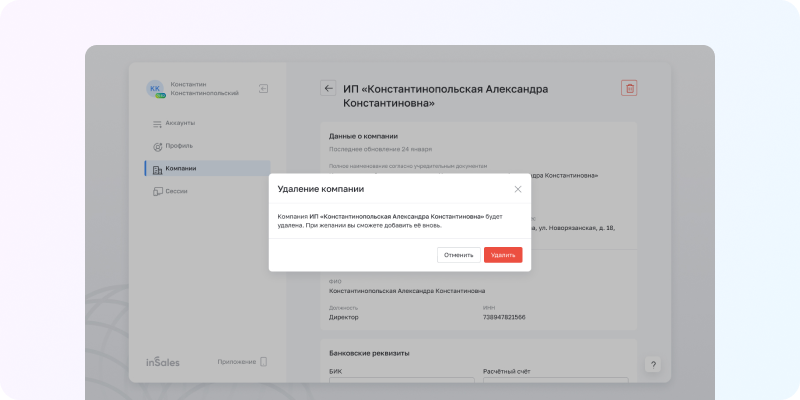Click the Данные о компании heading
This screenshot has width=800, height=400.
click(x=363, y=136)
